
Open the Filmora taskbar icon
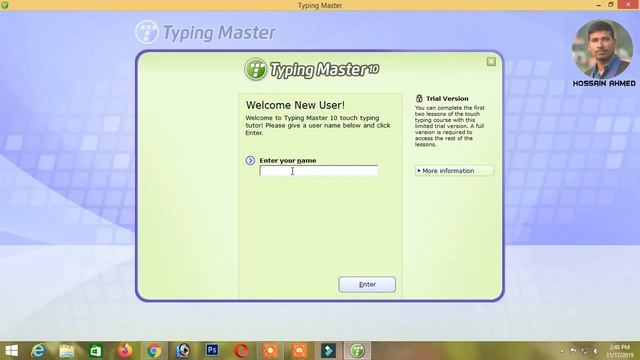[x=328, y=351]
